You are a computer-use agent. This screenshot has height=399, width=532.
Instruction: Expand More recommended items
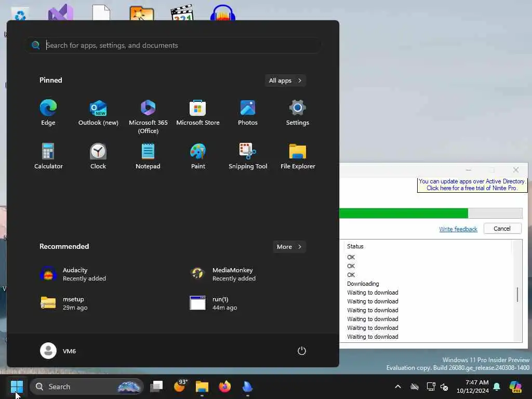(289, 247)
